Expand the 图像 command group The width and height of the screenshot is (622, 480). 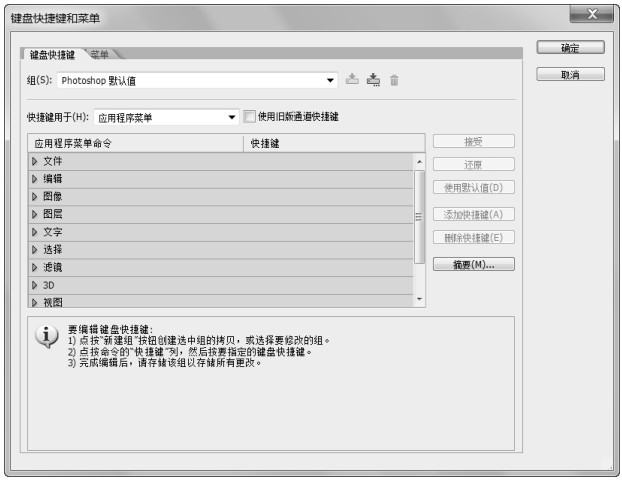click(x=35, y=196)
